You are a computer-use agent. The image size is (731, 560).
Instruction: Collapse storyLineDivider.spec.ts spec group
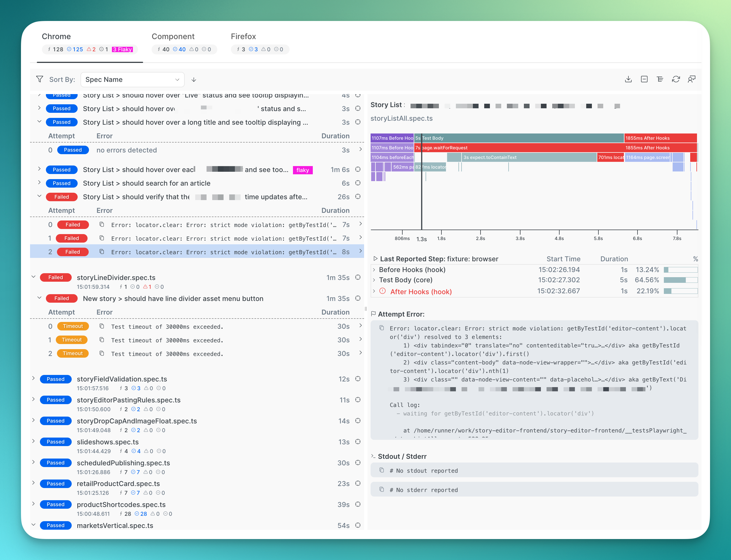pos(34,277)
